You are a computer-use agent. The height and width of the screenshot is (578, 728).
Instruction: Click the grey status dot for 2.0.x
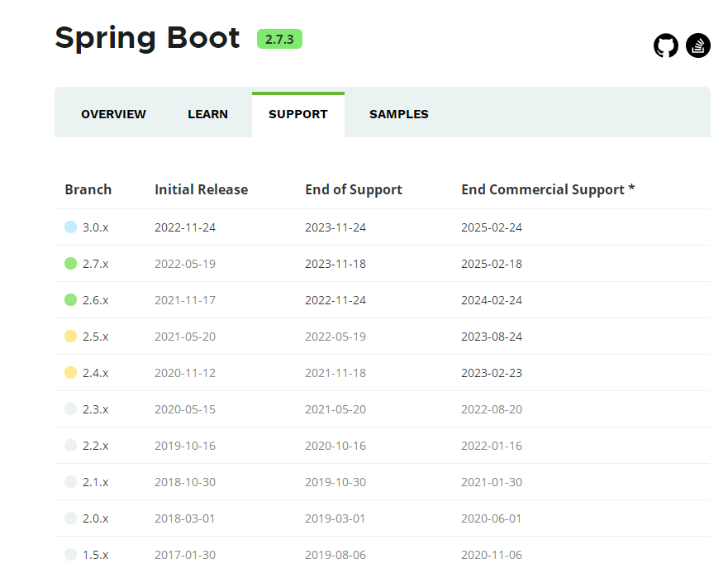(70, 518)
